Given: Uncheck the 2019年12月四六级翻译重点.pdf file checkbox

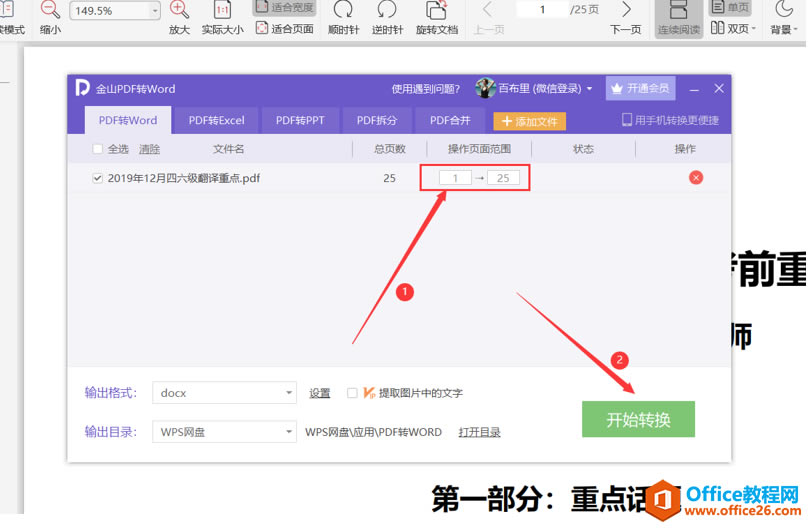Looking at the screenshot, I should [97, 178].
